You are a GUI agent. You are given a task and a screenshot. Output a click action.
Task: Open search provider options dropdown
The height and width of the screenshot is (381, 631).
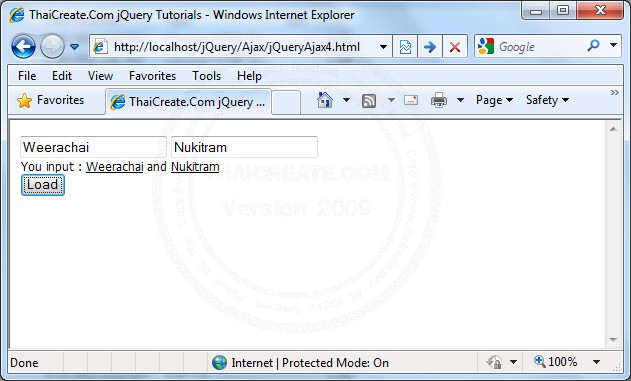[613, 45]
